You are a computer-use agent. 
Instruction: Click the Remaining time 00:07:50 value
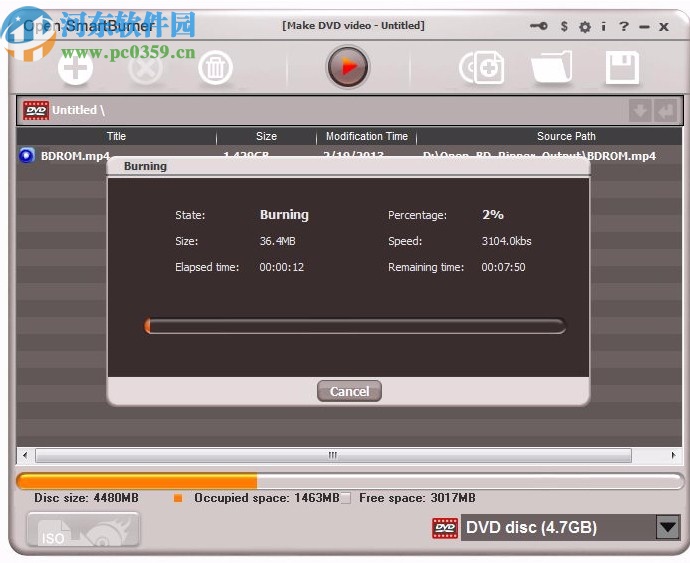click(503, 267)
